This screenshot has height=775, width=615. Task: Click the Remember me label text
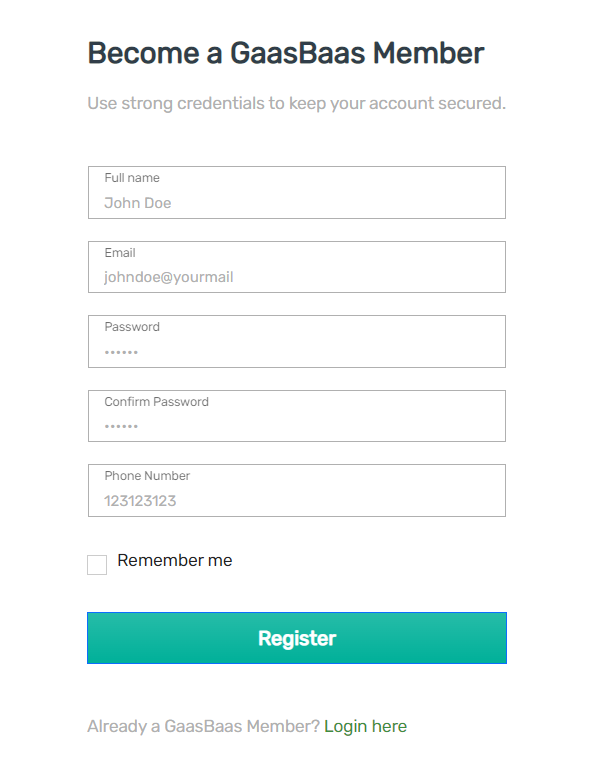pos(175,561)
